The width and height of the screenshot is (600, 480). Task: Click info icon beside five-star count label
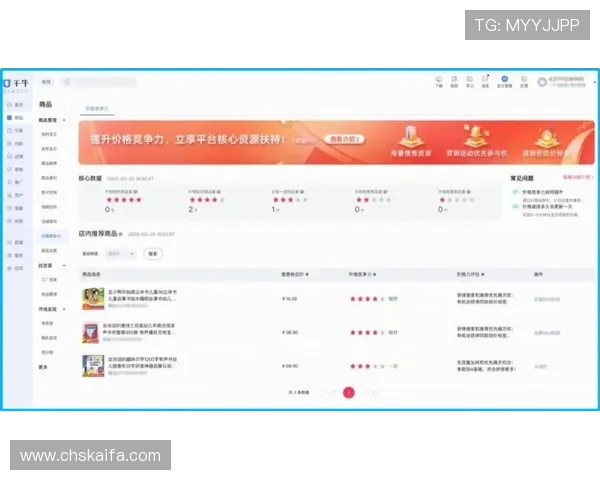pos(135,191)
